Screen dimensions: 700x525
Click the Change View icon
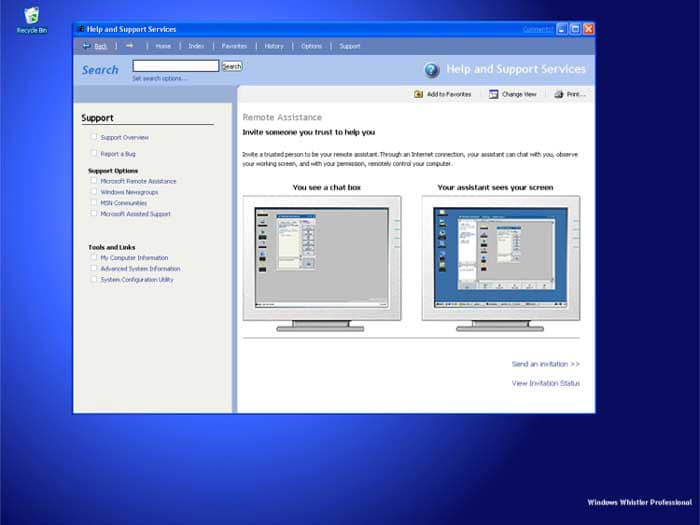coord(493,94)
